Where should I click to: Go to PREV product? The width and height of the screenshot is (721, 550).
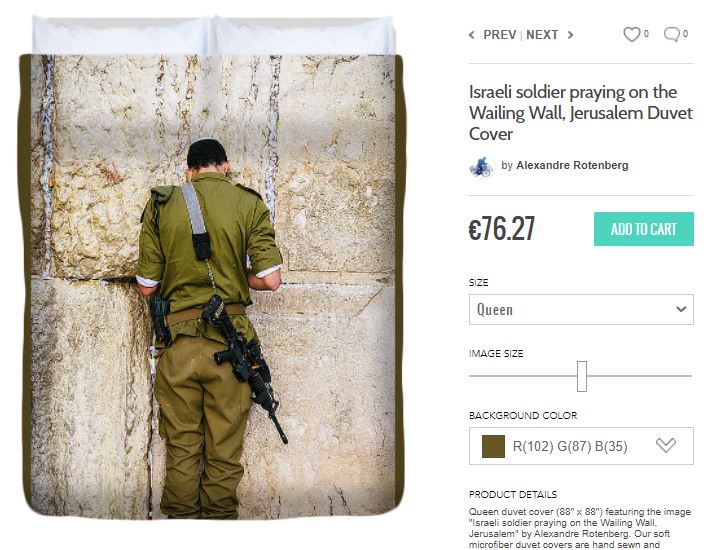tap(499, 35)
